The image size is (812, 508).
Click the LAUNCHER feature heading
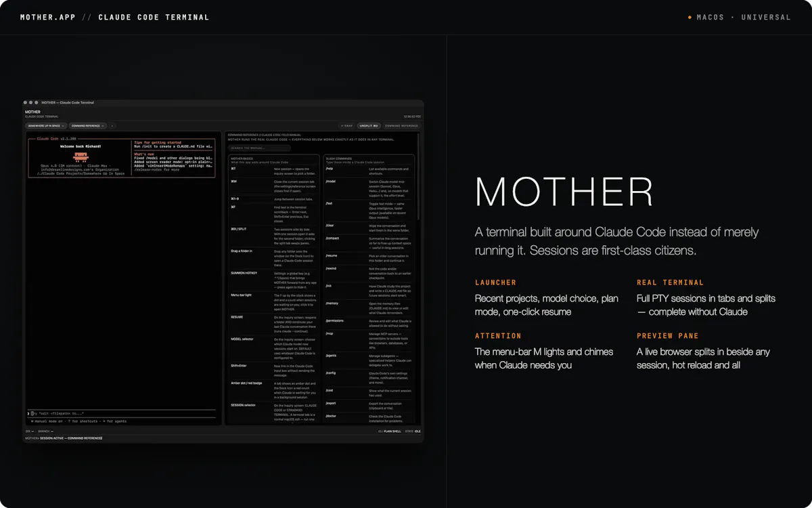click(x=496, y=282)
